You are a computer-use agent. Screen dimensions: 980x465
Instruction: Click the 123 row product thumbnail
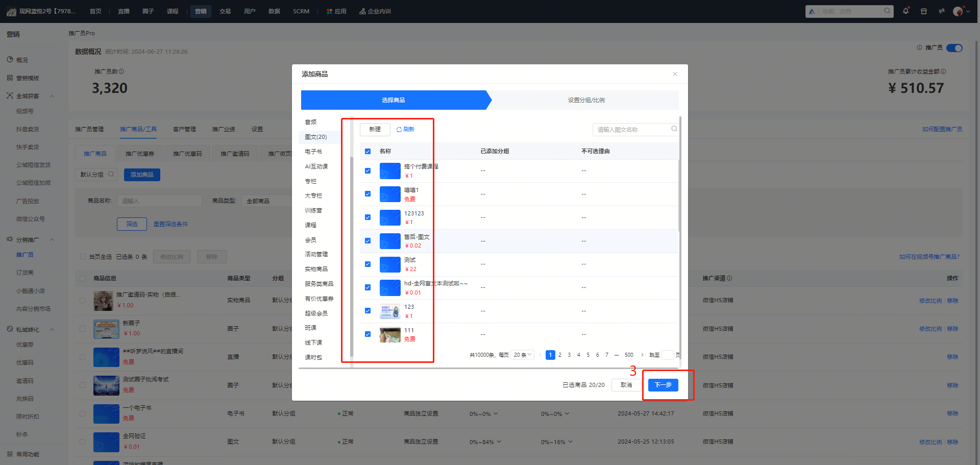390,311
